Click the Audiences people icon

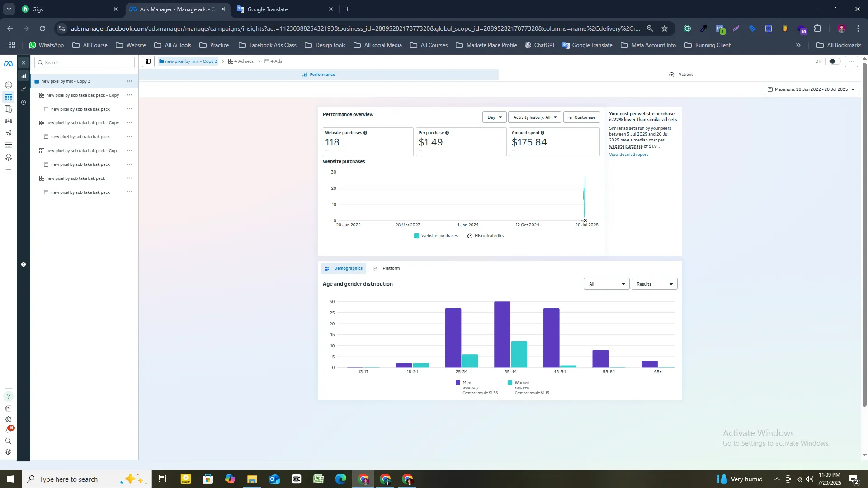(x=8, y=121)
